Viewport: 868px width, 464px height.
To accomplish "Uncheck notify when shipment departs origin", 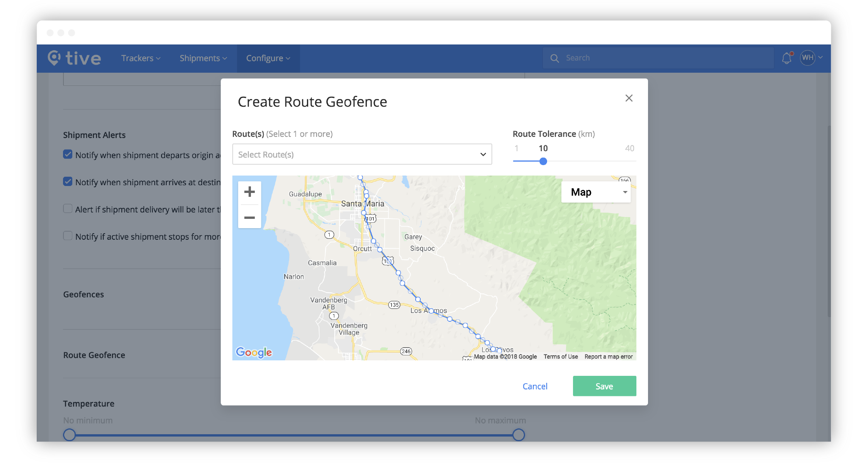I will (68, 155).
